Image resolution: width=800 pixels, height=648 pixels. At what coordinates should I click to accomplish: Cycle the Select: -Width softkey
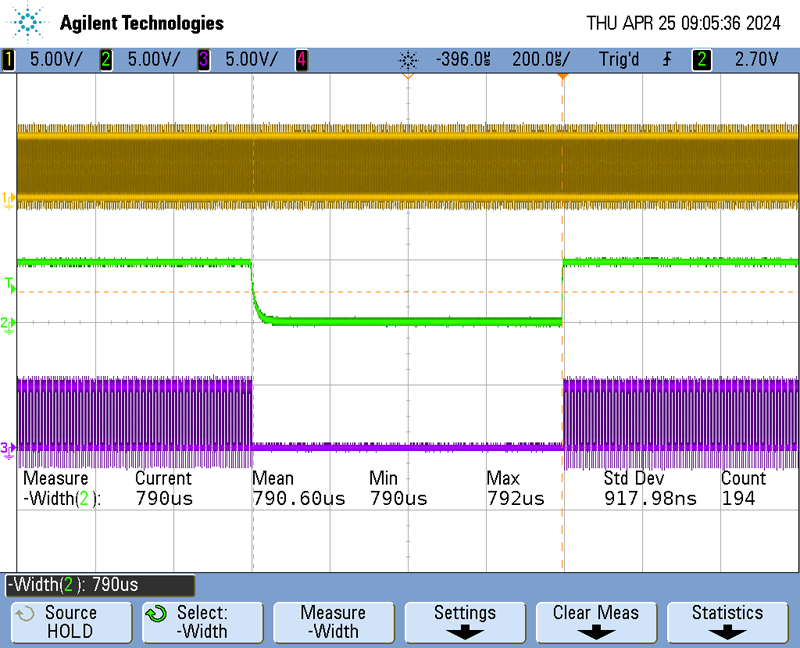tap(202, 622)
